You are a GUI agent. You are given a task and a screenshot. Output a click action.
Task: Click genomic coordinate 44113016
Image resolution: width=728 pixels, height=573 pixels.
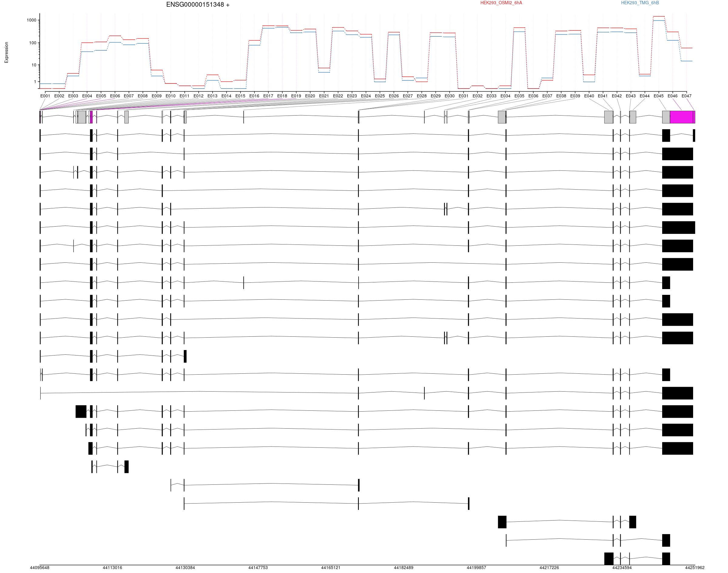pos(113,568)
